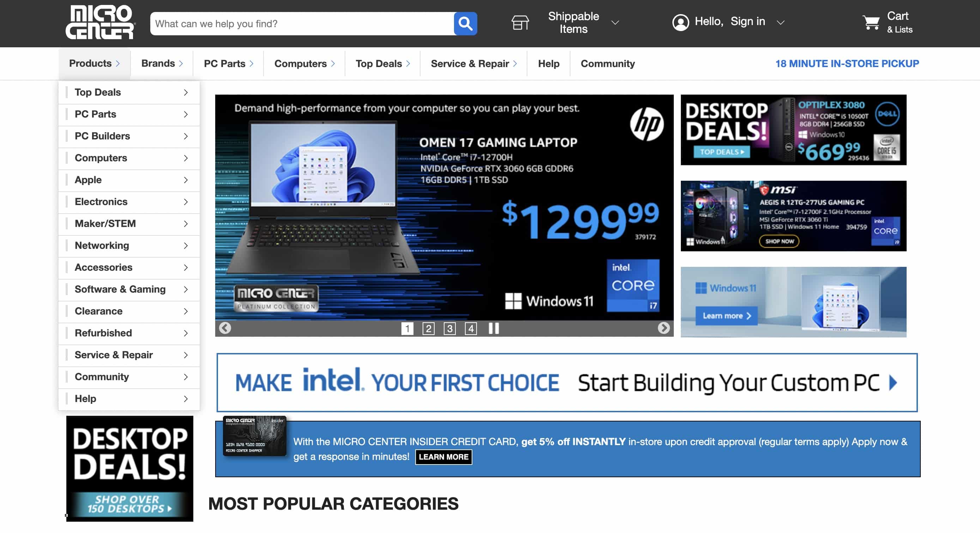
Task: Click the storefront icon near Shippable Items
Action: click(520, 22)
